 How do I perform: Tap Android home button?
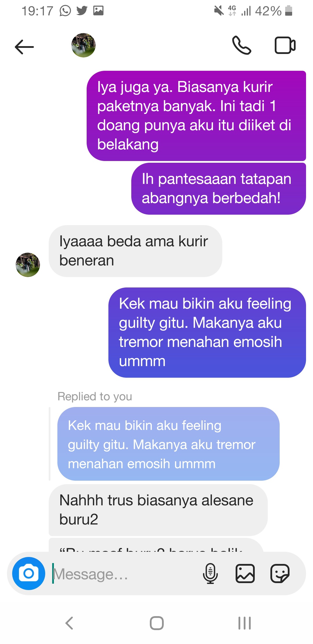(157, 623)
